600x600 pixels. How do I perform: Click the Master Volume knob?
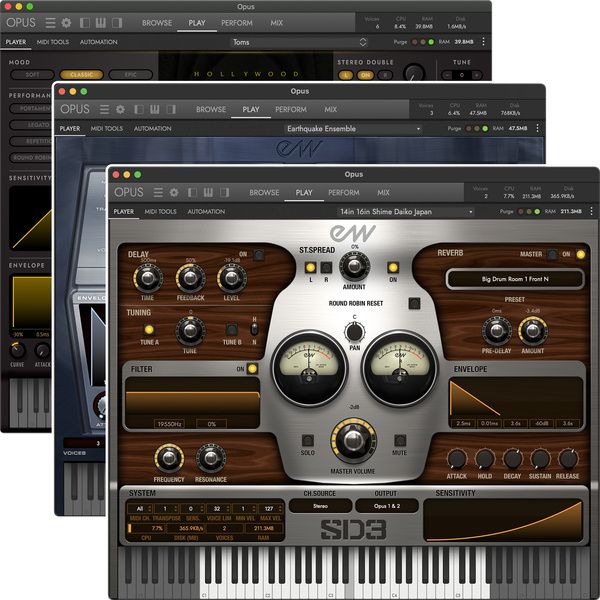point(353,440)
